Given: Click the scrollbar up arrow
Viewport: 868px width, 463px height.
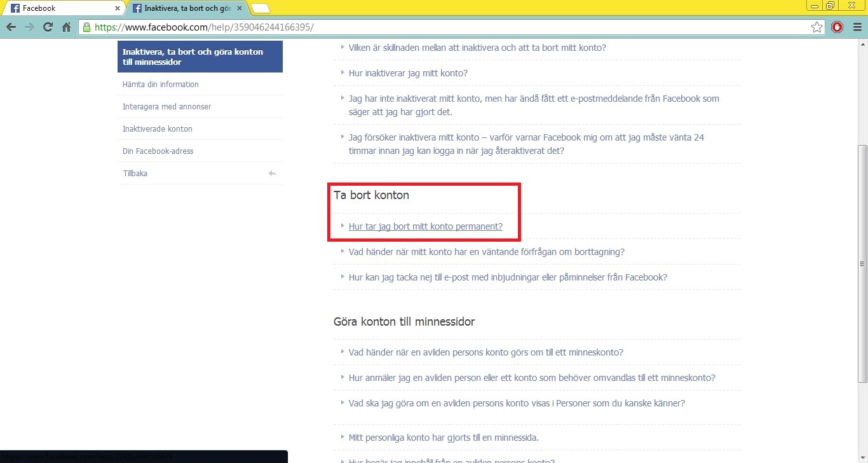Looking at the screenshot, I should [x=862, y=44].
